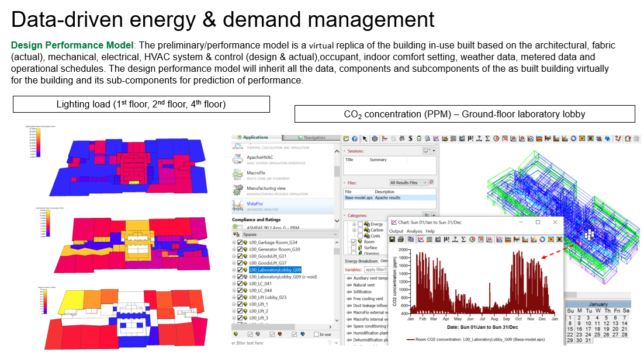644x355 pixels.
Task: Enable the Energy category checkbox
Action: [360, 224]
